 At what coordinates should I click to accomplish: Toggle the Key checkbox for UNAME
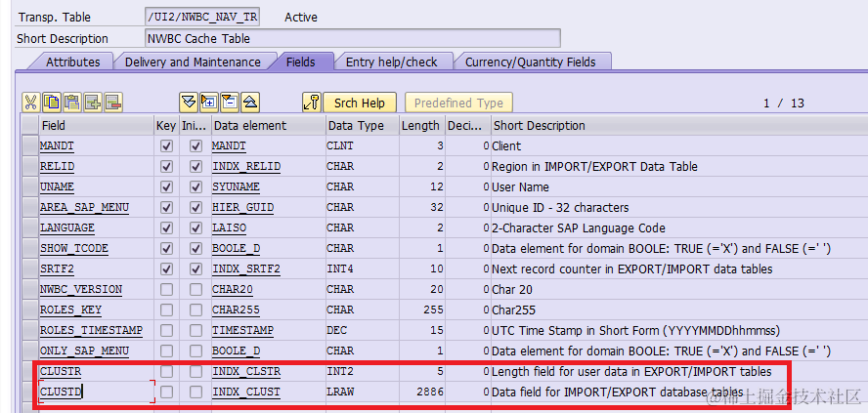[166, 186]
